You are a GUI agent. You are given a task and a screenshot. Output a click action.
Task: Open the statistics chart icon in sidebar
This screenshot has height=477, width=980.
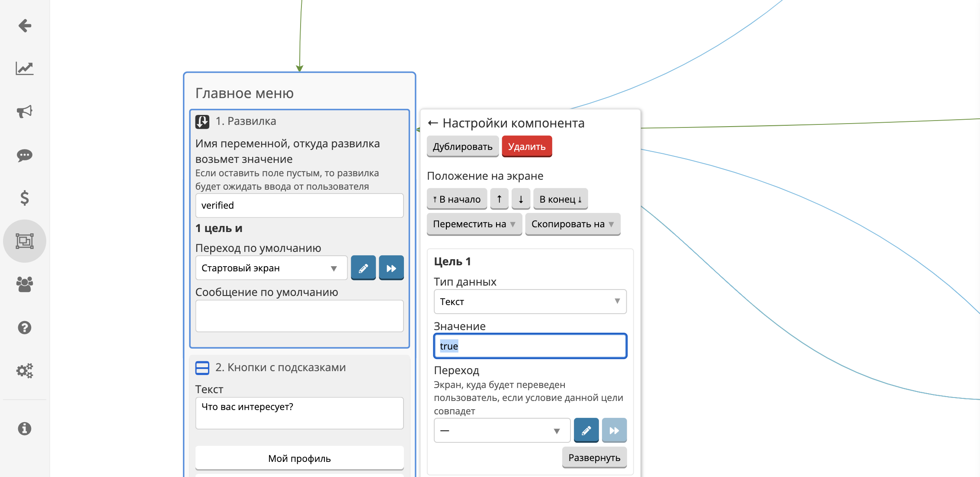[x=25, y=68]
